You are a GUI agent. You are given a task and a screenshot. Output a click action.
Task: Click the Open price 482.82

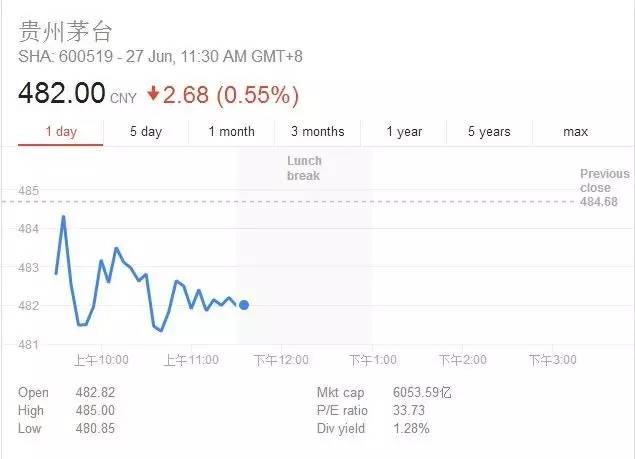pos(95,393)
